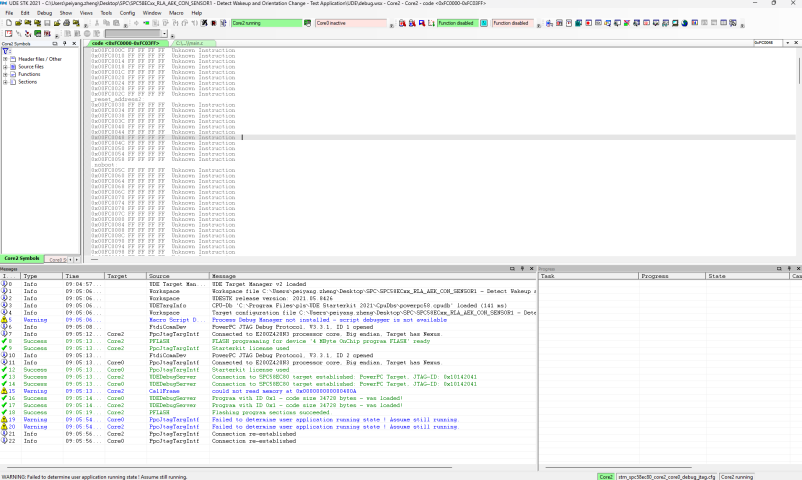
Task: Create a new file from toolbar
Action: pyautogui.click(x=9, y=23)
